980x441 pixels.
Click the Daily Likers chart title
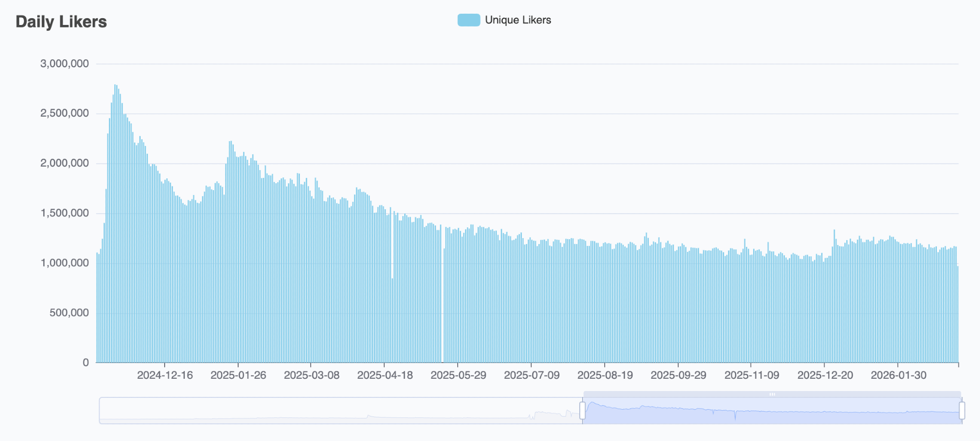click(61, 22)
